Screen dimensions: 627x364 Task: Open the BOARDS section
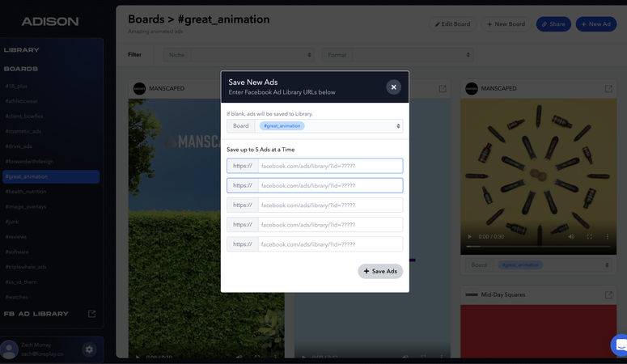coord(21,69)
